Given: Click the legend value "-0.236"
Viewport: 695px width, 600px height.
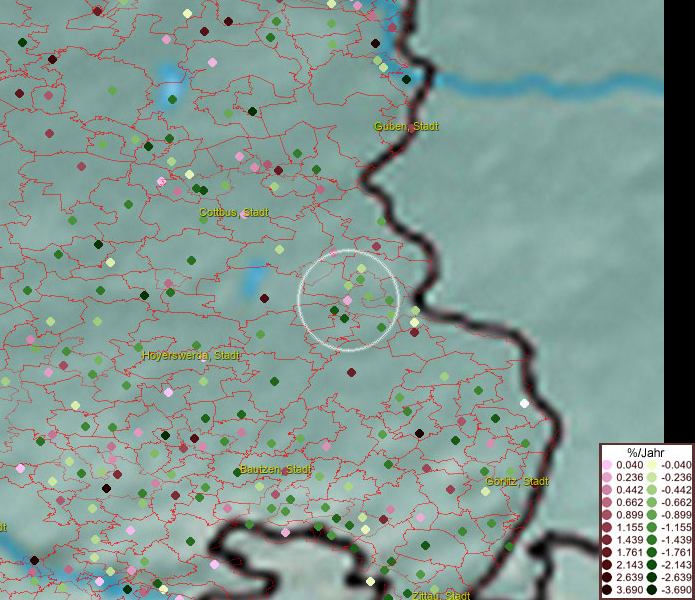Looking at the screenshot, I should [x=676, y=478].
